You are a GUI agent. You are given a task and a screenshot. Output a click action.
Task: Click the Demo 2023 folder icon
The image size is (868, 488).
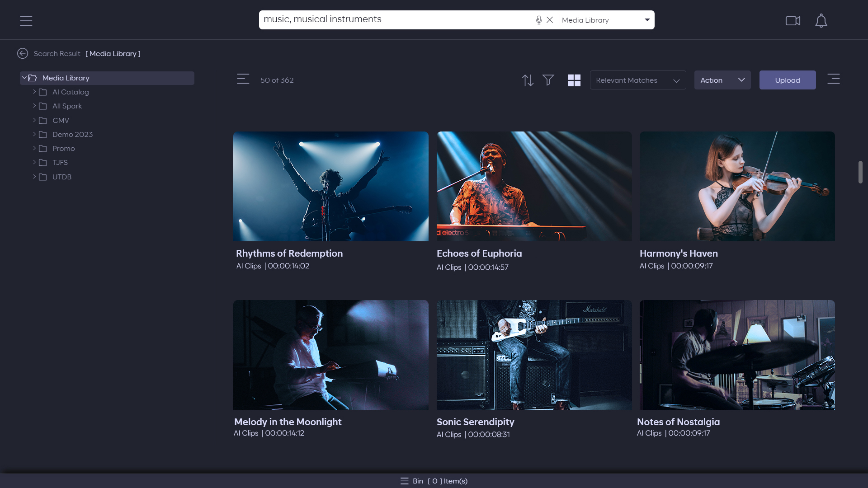(43, 135)
